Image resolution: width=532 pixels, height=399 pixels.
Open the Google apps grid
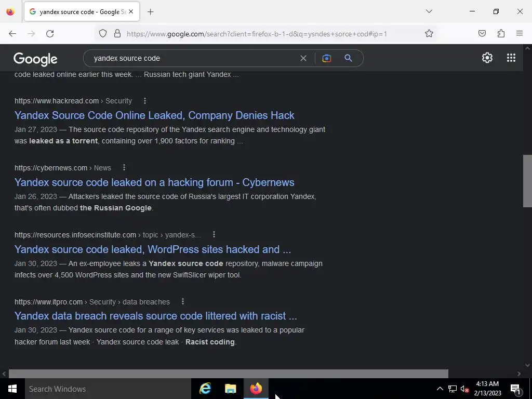coord(511,58)
